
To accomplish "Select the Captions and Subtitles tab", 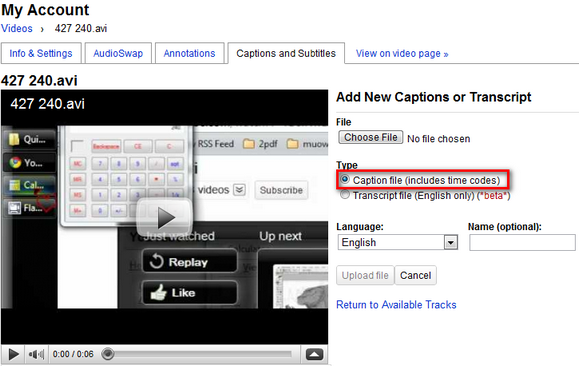I will pos(286,53).
